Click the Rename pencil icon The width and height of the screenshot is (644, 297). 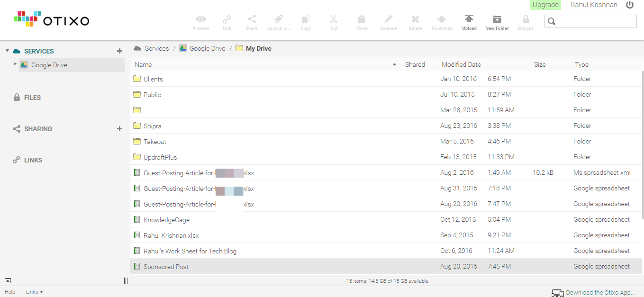[389, 19]
